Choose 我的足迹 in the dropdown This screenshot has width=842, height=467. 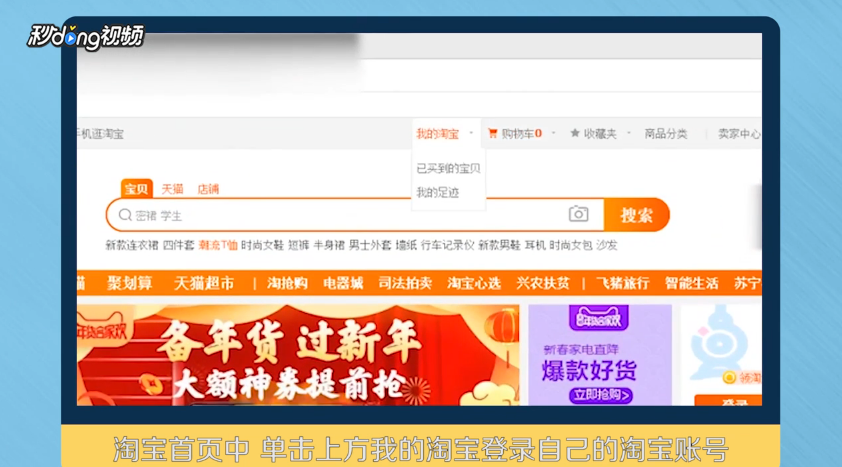click(437, 193)
